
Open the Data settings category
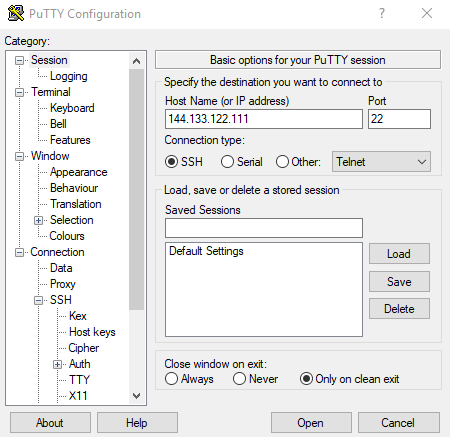(x=61, y=268)
